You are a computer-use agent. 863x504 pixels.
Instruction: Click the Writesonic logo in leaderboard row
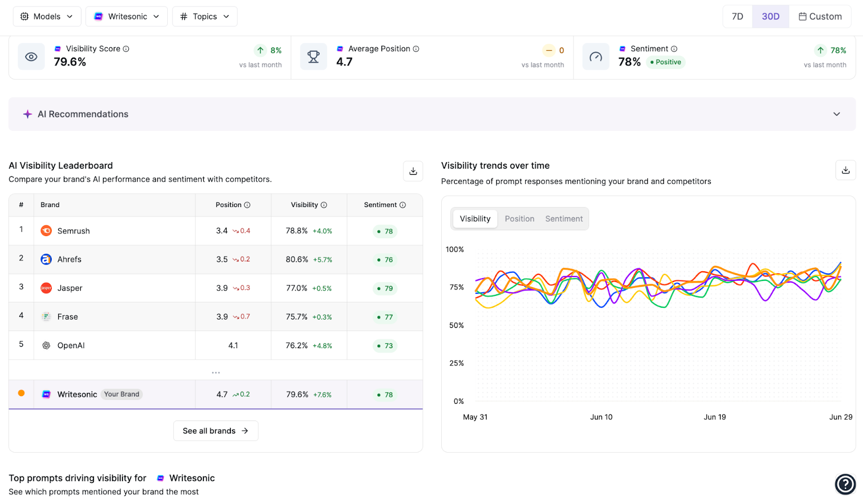pos(46,395)
